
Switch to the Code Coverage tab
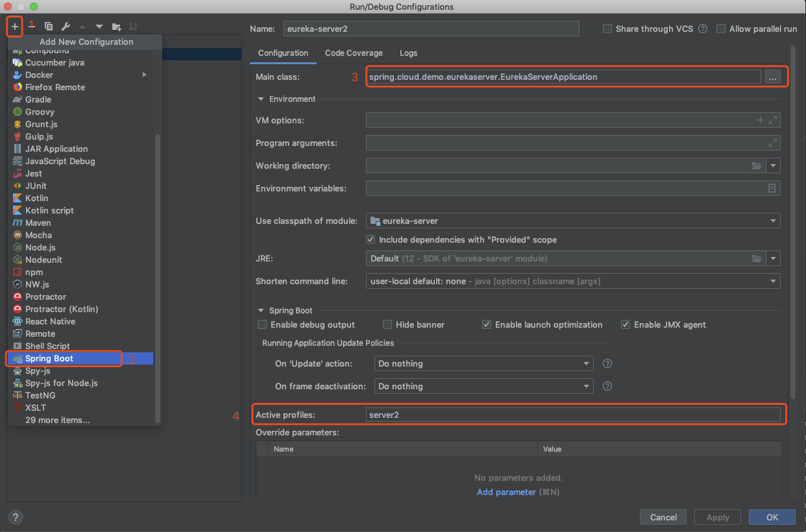[x=354, y=53]
